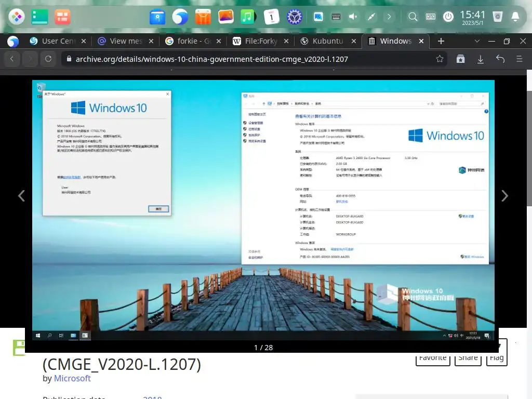The width and height of the screenshot is (532, 399).
Task: Open the search magnifier in the panel
Action: (413, 16)
